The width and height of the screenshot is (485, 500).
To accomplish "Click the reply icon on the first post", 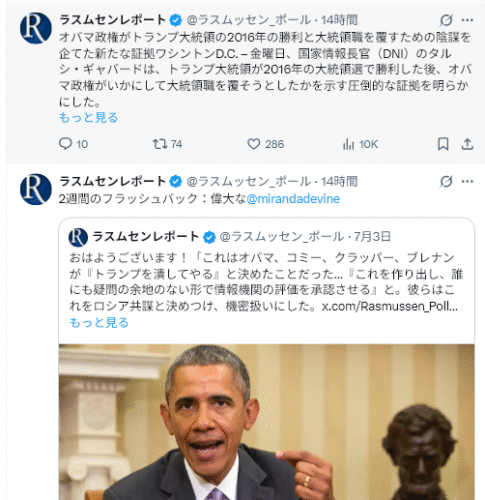I will (x=65, y=144).
